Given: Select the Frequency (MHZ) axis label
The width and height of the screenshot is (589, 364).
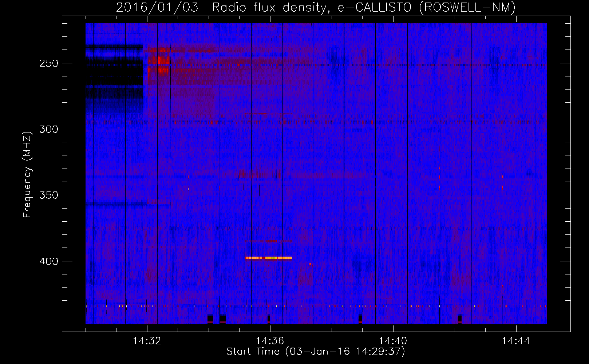Looking at the screenshot, I should click(x=27, y=174).
